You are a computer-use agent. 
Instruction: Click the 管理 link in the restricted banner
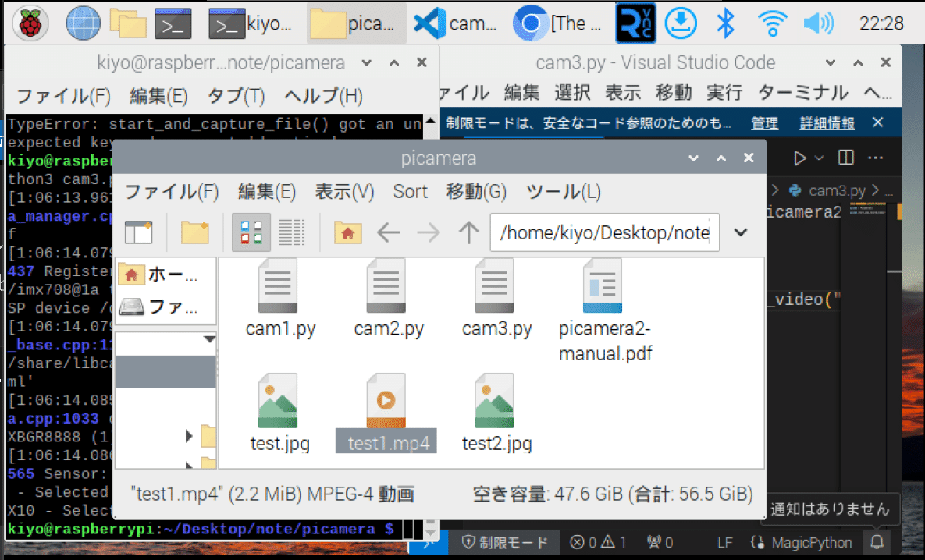[765, 123]
